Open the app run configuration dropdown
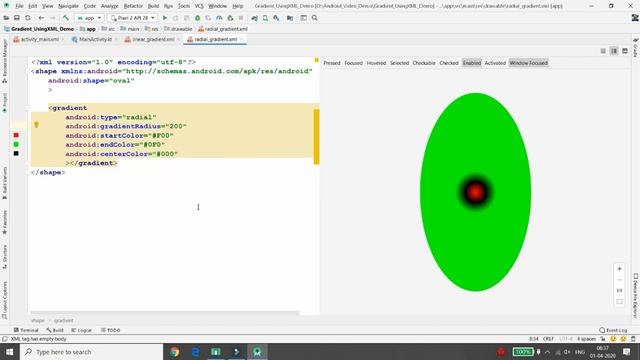This screenshot has height=360, width=640. (x=89, y=18)
